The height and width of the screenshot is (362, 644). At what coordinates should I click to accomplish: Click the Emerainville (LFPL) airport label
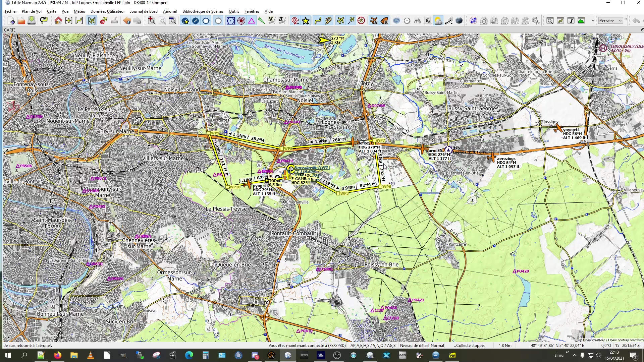[312, 168]
